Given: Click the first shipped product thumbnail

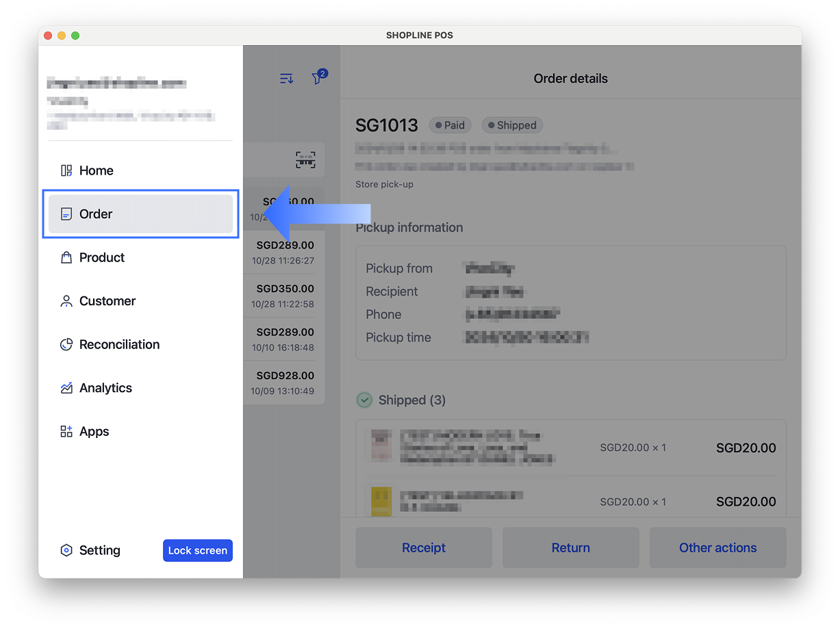Looking at the screenshot, I should (x=381, y=445).
